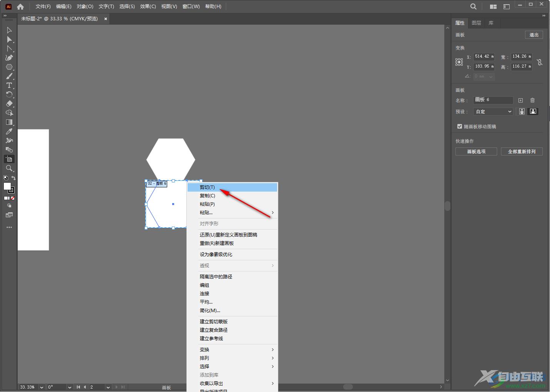Close the 未标题-2 document tab

[106, 19]
